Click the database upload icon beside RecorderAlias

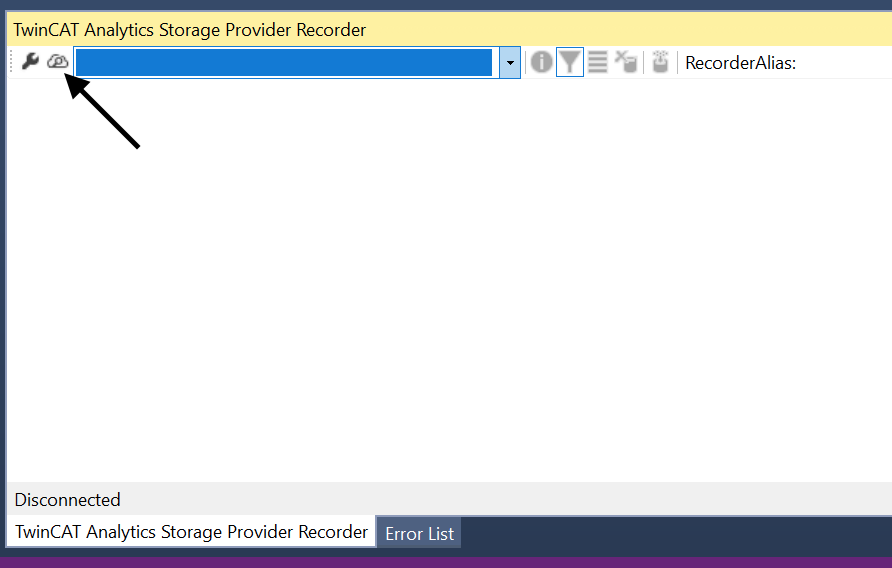tap(660, 61)
